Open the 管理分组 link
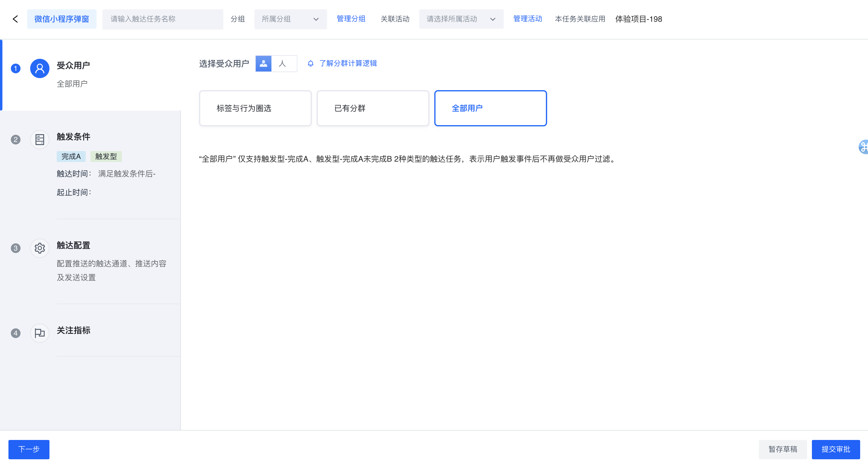The image size is (868, 468). [351, 19]
